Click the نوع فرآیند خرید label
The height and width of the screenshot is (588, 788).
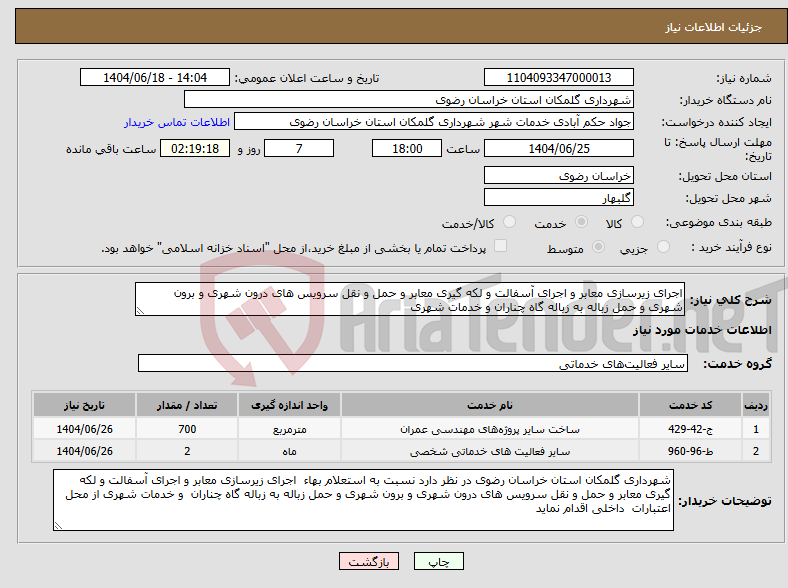(731, 247)
